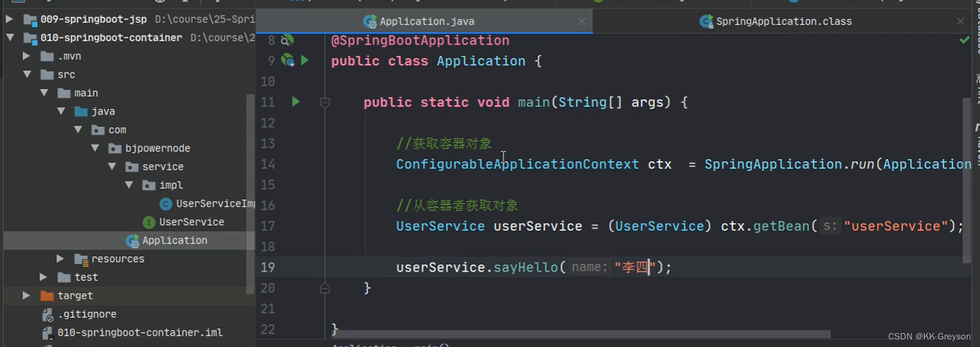Screen dimensions: 980x347
Task: Click the UserService interface icon
Action: click(149, 222)
